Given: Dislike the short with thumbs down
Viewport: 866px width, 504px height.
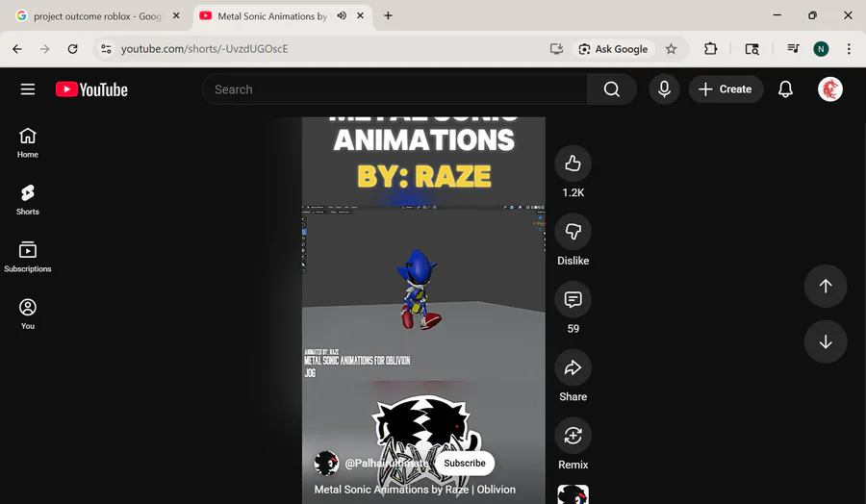Looking at the screenshot, I should click(573, 231).
